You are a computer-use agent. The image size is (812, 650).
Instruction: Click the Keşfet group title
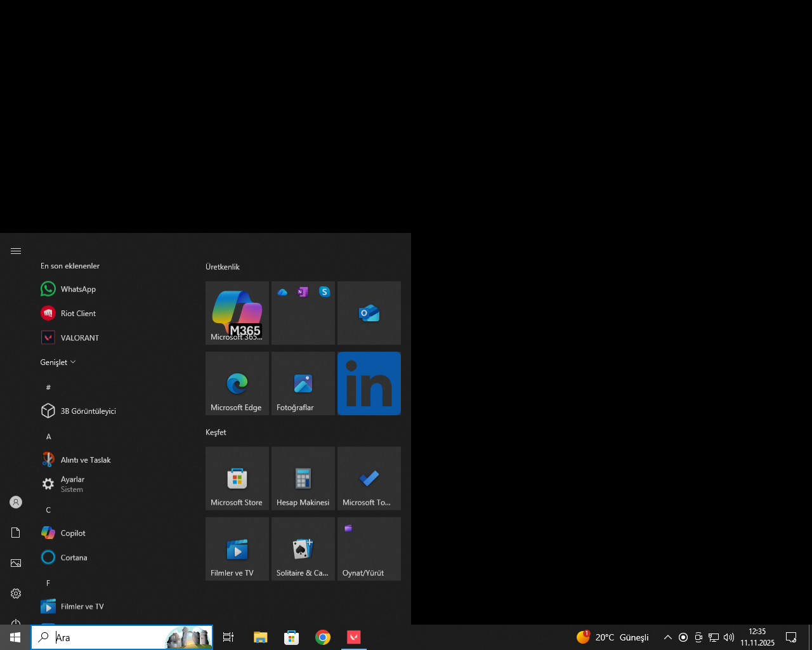point(216,432)
